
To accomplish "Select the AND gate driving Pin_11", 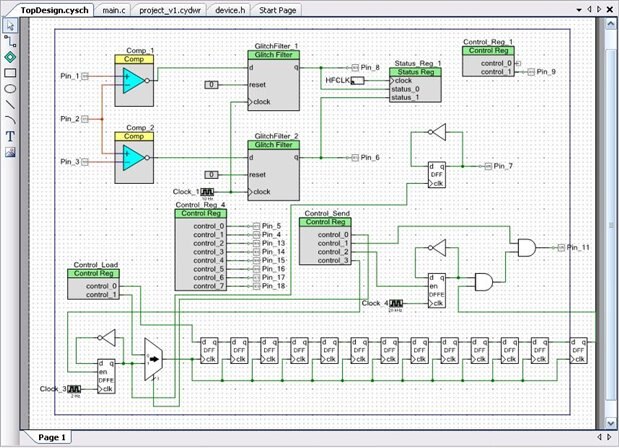I will pos(527,248).
